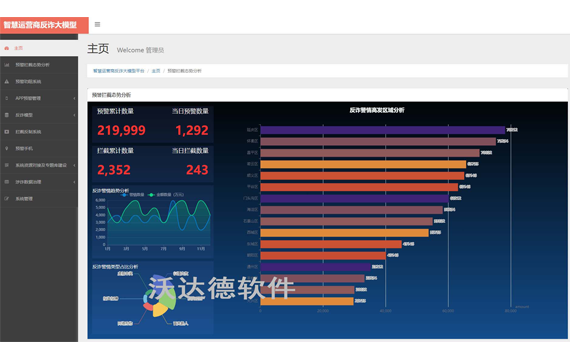Click the 主页 breadcrumb link

click(156, 71)
